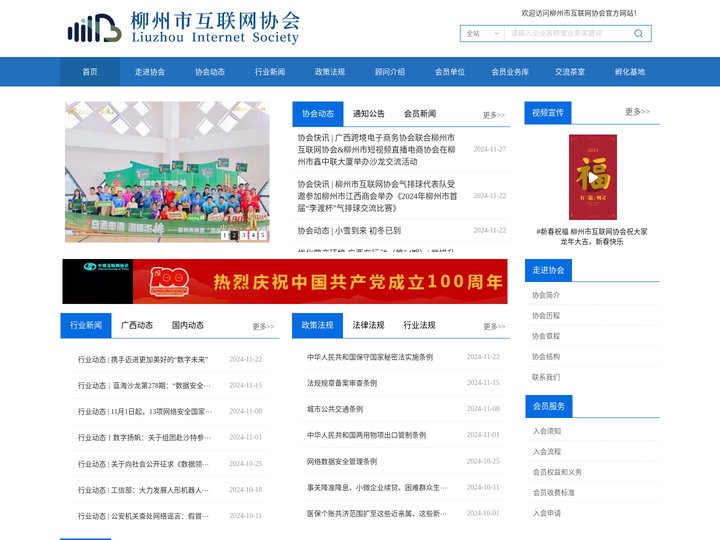720x540 pixels.
Task: Open 会员业务库 in the navigation bar
Action: point(510,72)
